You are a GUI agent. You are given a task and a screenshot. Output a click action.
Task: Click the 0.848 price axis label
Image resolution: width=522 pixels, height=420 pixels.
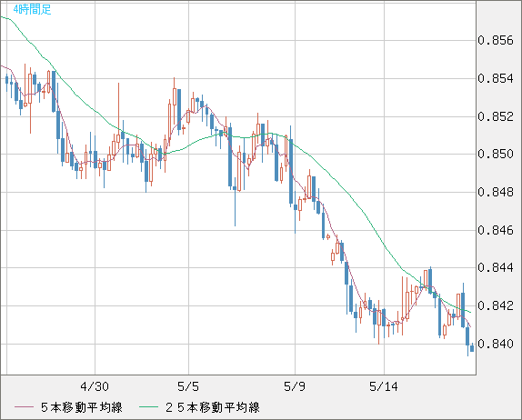tap(496, 192)
